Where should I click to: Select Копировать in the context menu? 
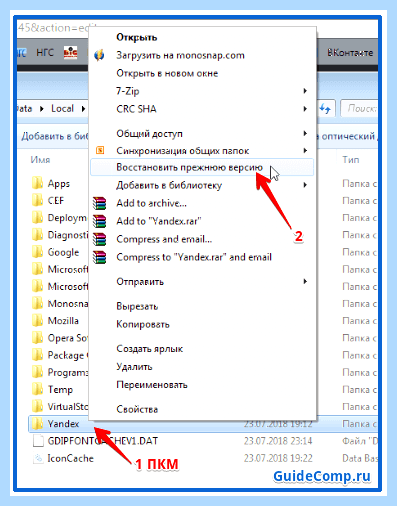click(143, 324)
